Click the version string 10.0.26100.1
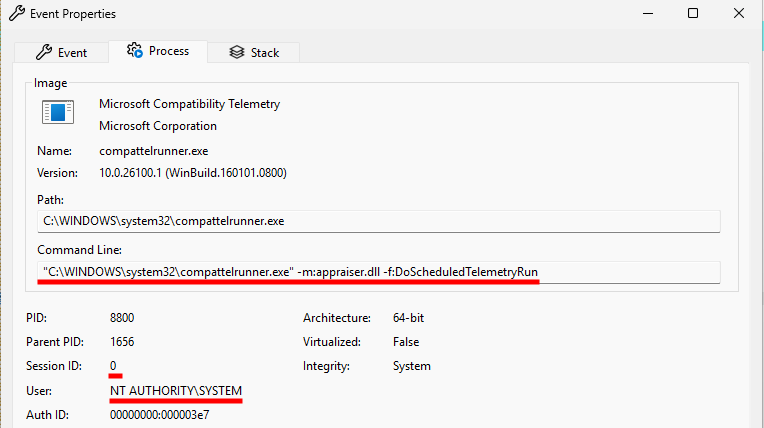 (x=130, y=173)
